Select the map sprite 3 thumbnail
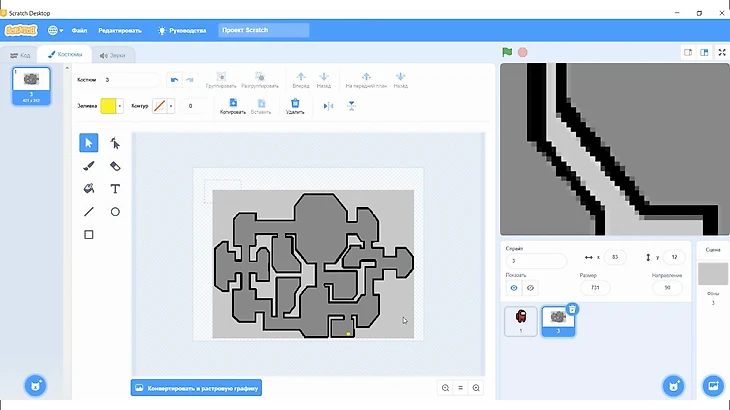 point(558,321)
